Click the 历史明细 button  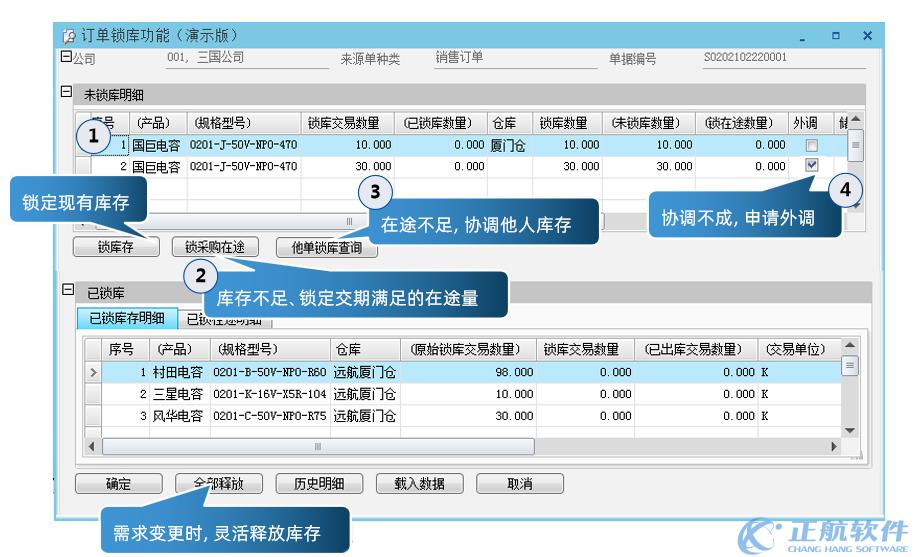pyautogui.click(x=318, y=484)
